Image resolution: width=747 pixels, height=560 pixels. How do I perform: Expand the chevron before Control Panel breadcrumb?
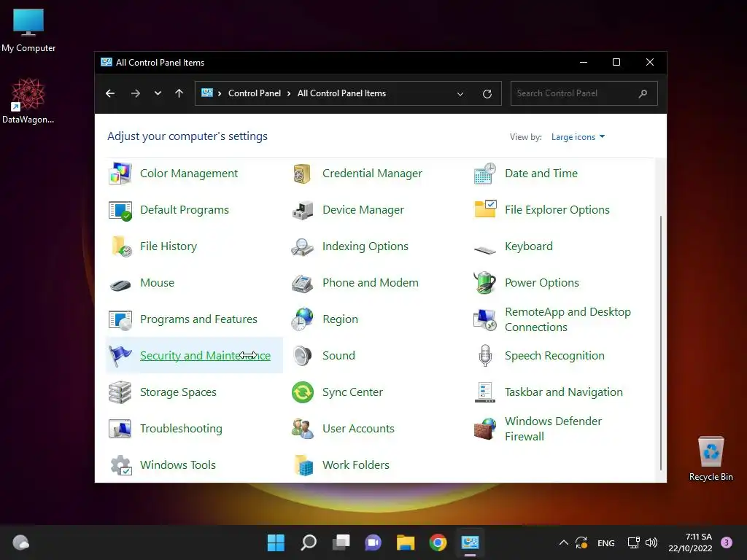pyautogui.click(x=220, y=93)
